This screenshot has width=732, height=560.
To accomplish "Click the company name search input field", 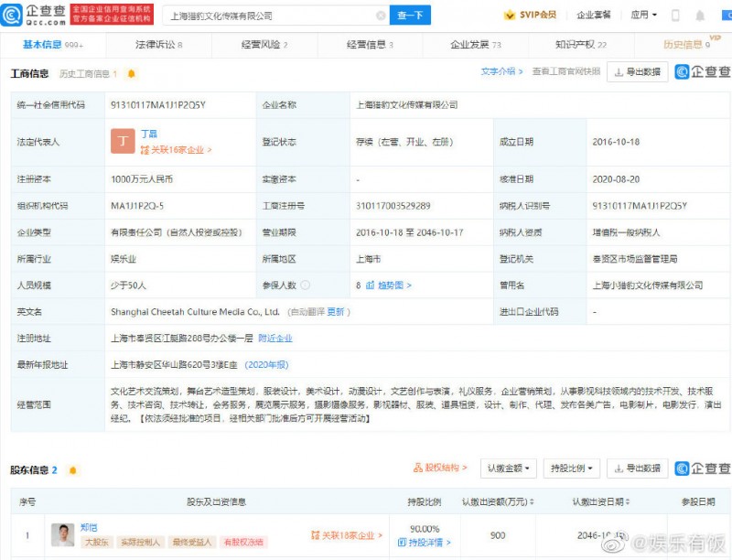I will [270, 16].
